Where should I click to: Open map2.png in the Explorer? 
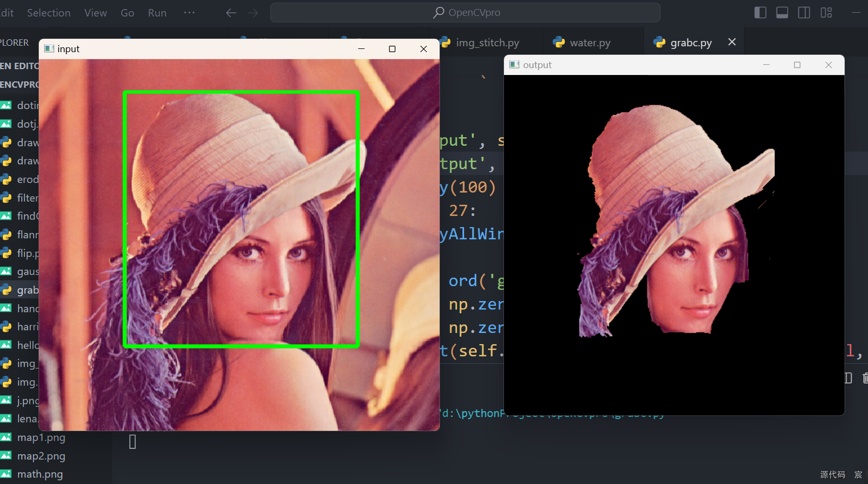(41, 456)
